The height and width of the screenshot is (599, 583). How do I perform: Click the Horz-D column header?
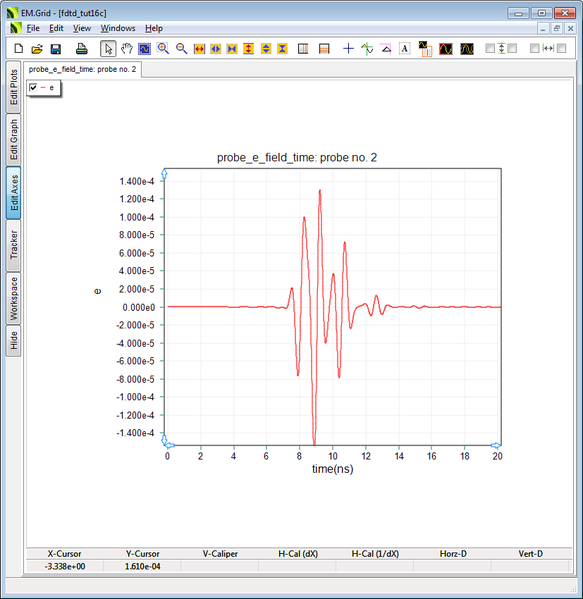pos(453,554)
